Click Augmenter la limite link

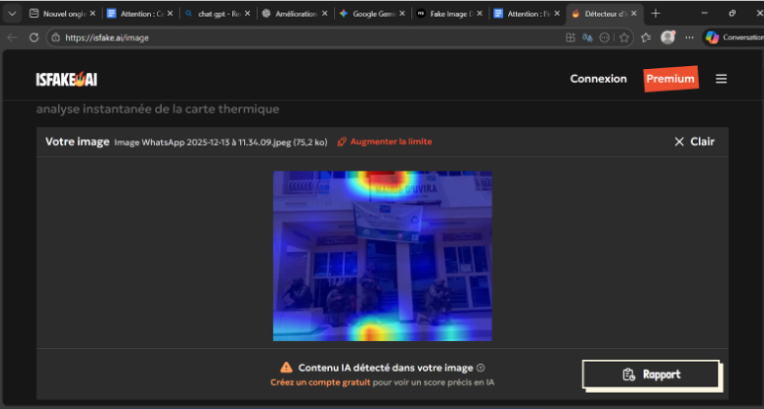pos(385,142)
